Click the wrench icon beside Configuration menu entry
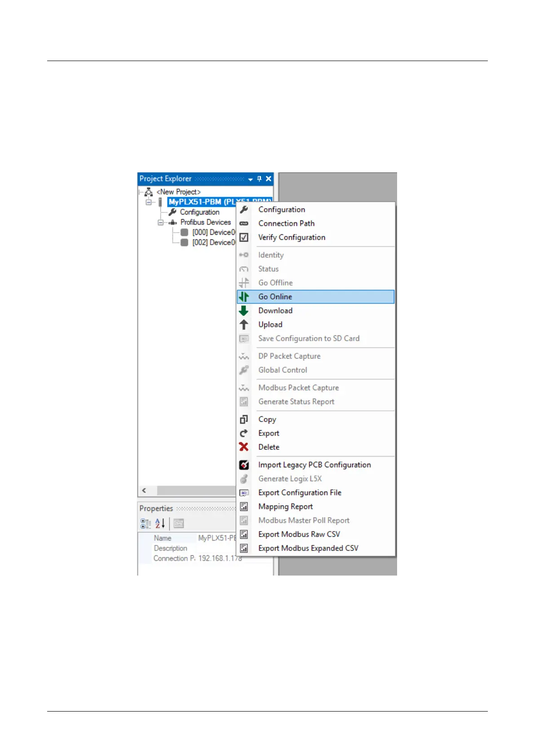The height and width of the screenshot is (756, 535). [x=244, y=210]
